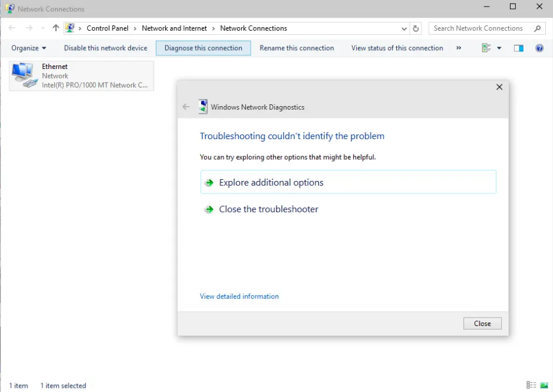
Task: Select Disable this network device
Action: (106, 48)
